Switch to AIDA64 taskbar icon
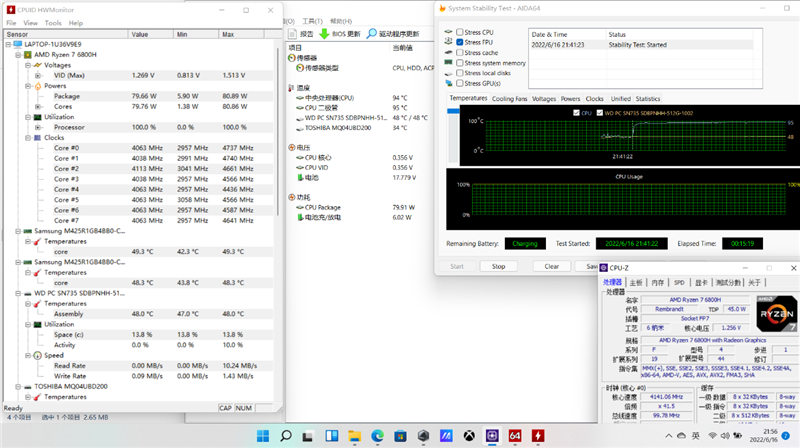 [515, 436]
